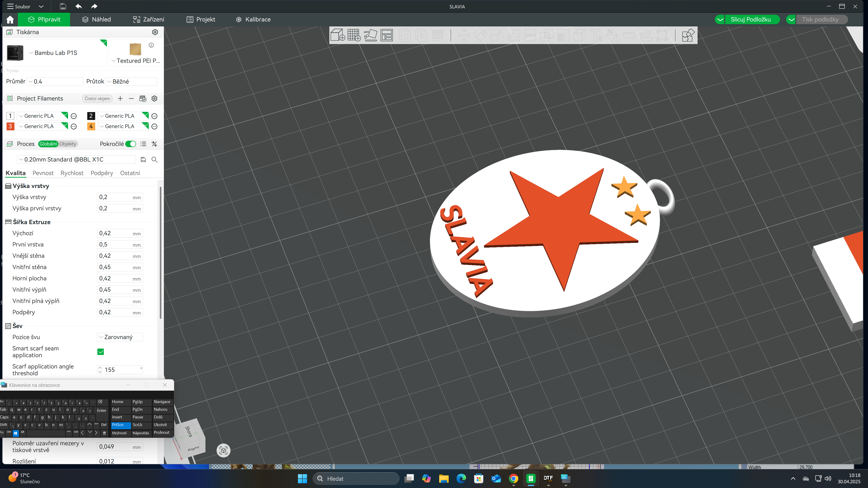Add a filament with the plus icon
The height and width of the screenshot is (488, 868).
(x=120, y=98)
